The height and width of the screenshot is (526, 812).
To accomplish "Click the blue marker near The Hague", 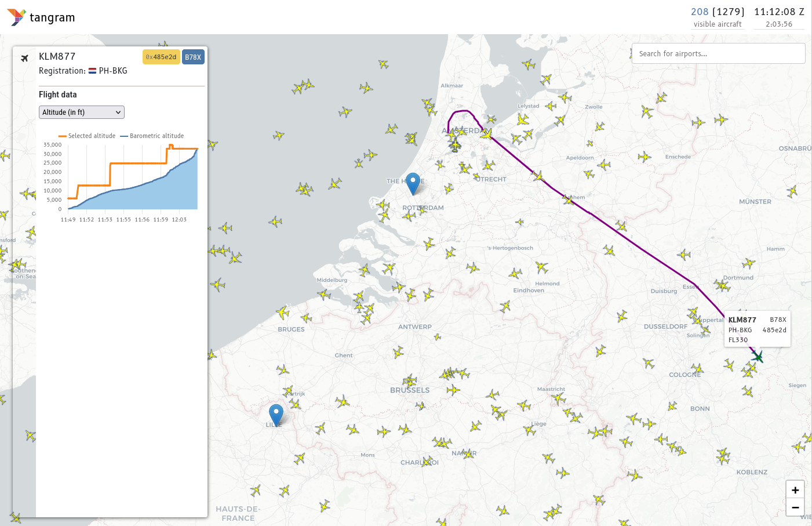I will (x=413, y=184).
